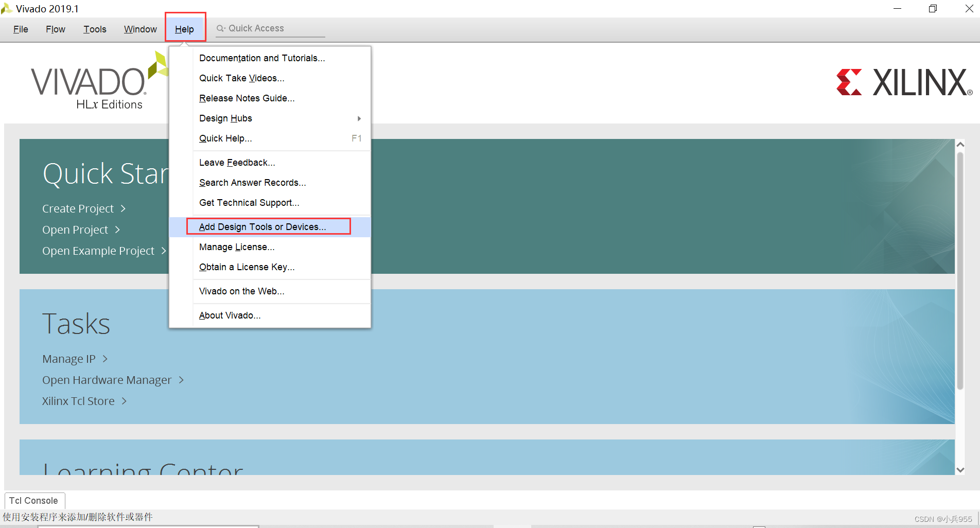Screen dimensions: 980x528
Task: Click the Xilinx logo
Action: click(904, 82)
